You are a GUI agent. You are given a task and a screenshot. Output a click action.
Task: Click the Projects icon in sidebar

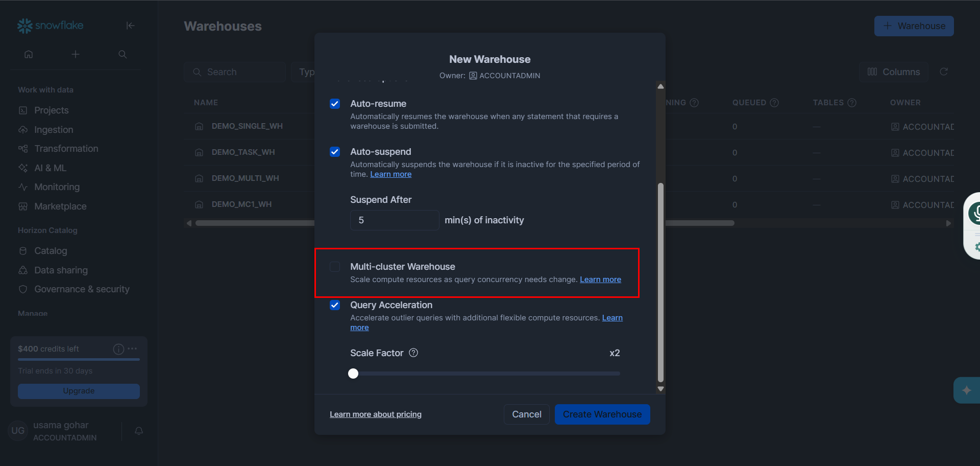(23, 110)
